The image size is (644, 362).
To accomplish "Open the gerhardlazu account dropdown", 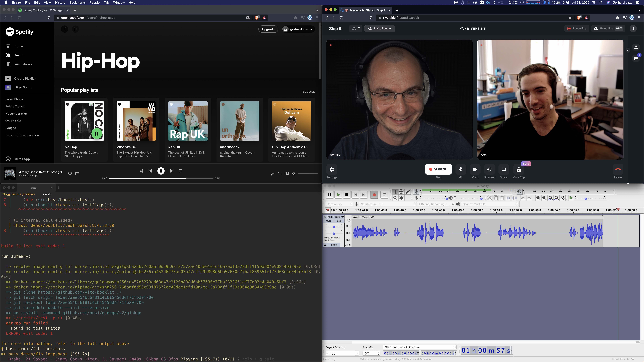I will pyautogui.click(x=298, y=29).
